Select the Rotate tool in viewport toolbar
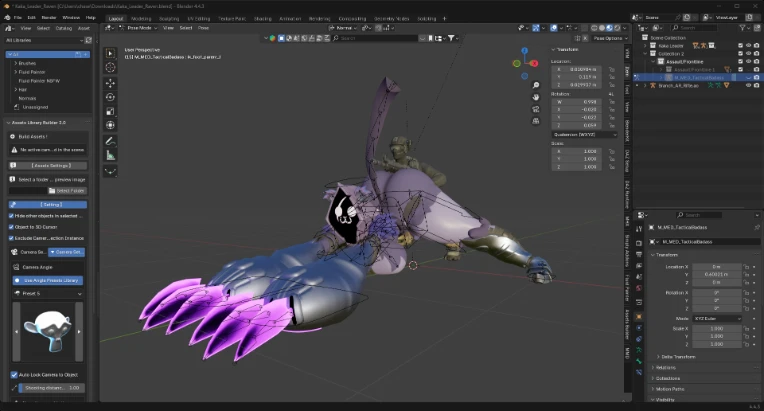 [111, 97]
